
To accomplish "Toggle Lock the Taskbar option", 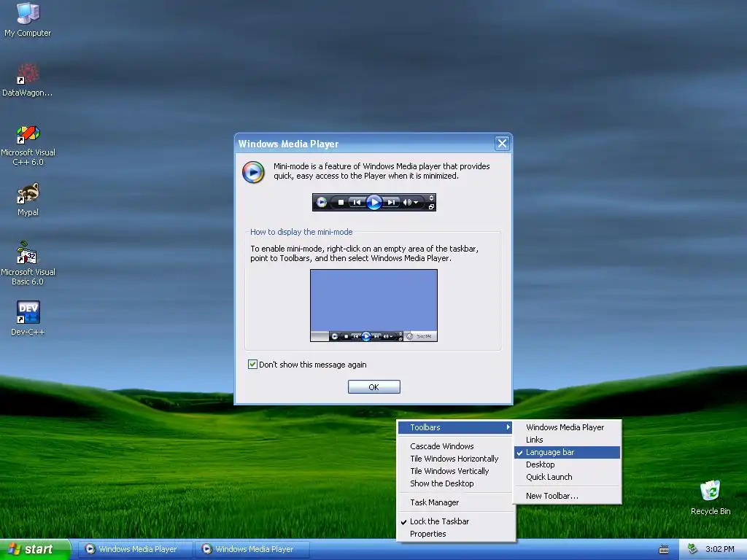I will (455, 521).
